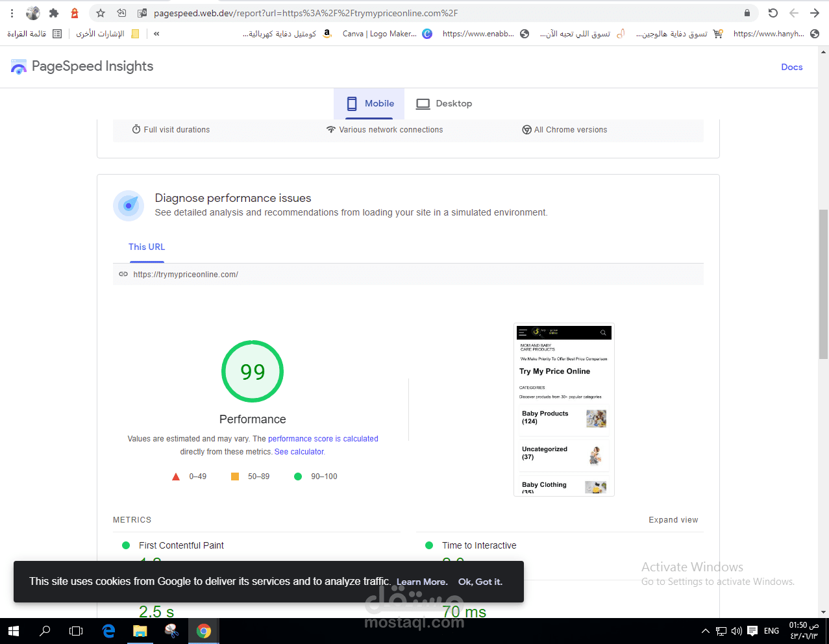829x644 pixels.
Task: Open the Snipping Tool taskbar icon
Action: [172, 631]
